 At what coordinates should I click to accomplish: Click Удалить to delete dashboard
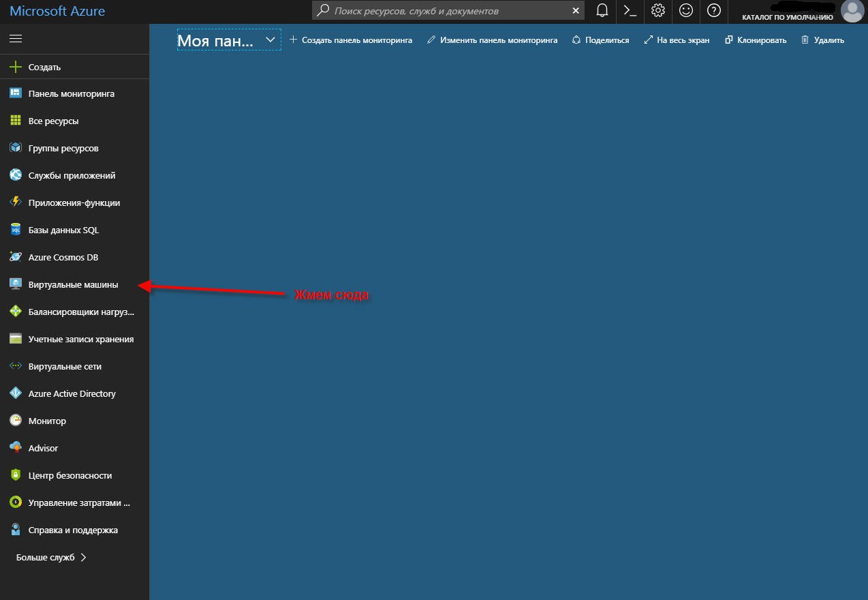pyautogui.click(x=822, y=40)
